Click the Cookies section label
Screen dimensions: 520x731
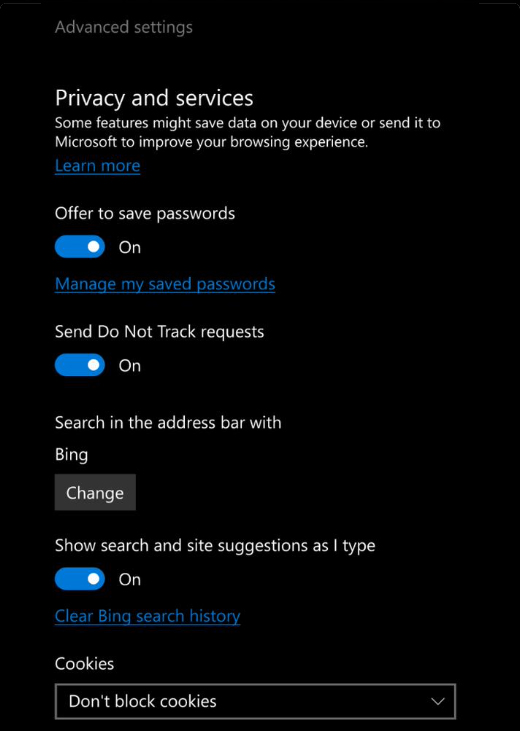84,664
